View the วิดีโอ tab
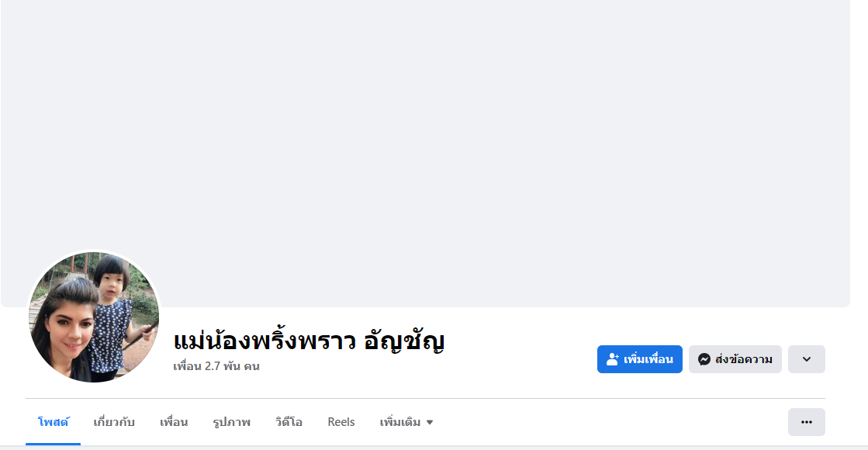Viewport: 868px width, 450px height. point(289,422)
